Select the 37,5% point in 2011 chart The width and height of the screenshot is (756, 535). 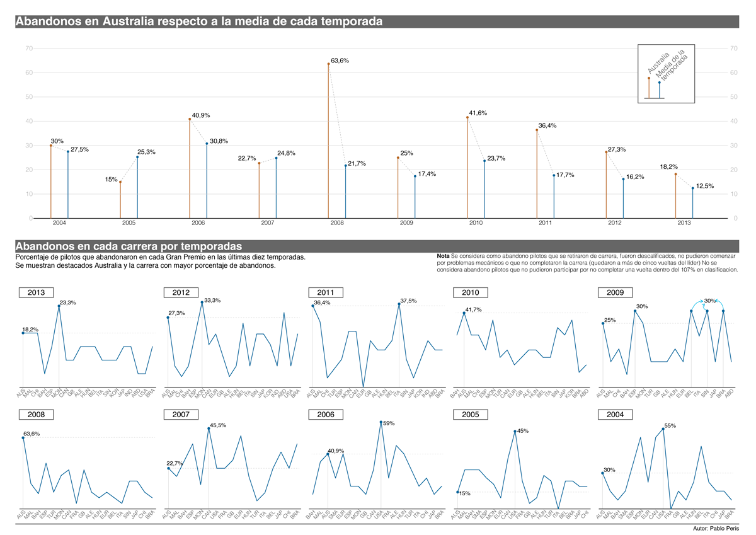point(399,304)
